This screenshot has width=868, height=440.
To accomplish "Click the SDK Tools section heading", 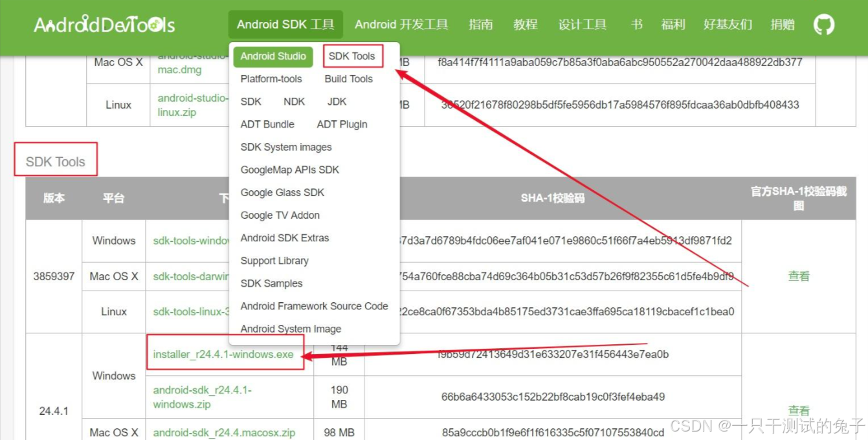I will pos(56,162).
